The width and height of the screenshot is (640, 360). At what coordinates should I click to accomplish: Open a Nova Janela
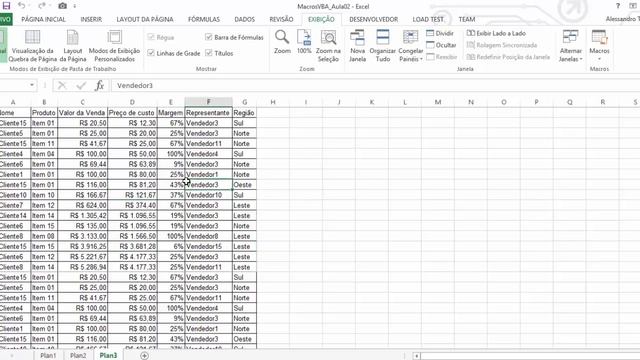tap(357, 46)
